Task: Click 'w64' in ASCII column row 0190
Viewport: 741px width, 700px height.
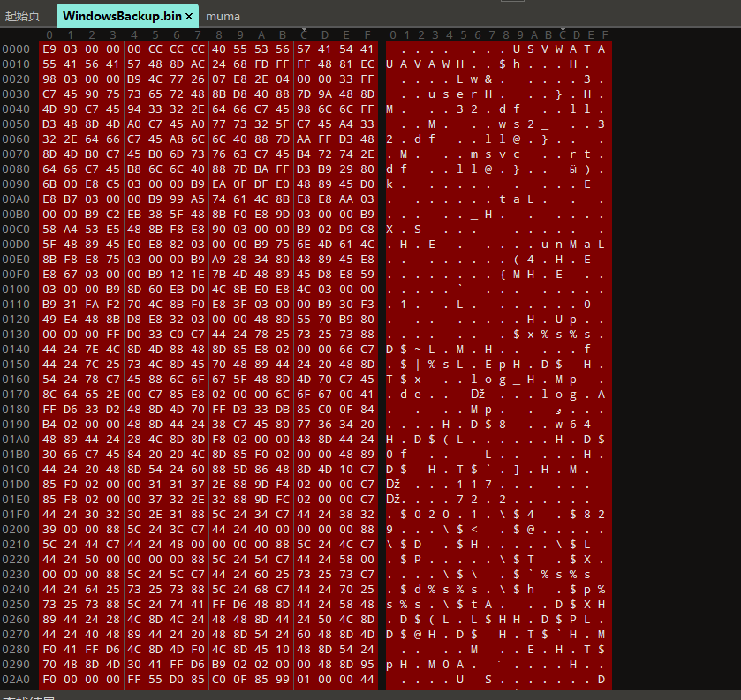Action: 573,425
